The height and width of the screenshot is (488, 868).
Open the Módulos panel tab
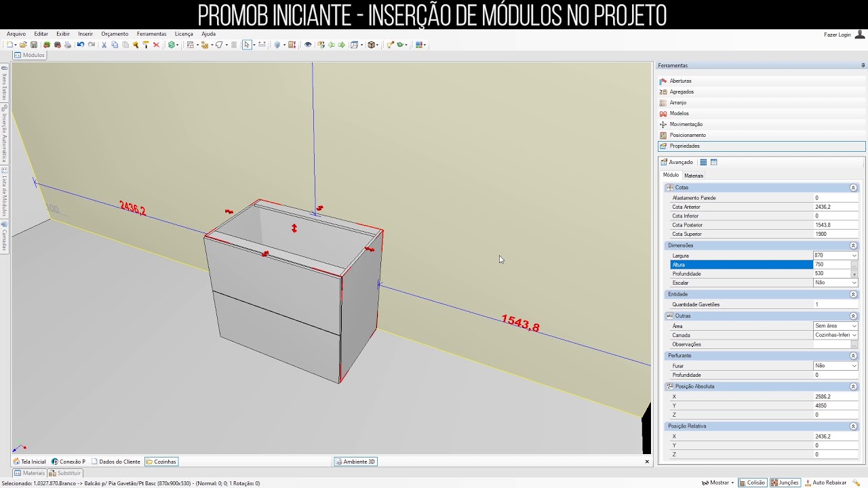29,55
